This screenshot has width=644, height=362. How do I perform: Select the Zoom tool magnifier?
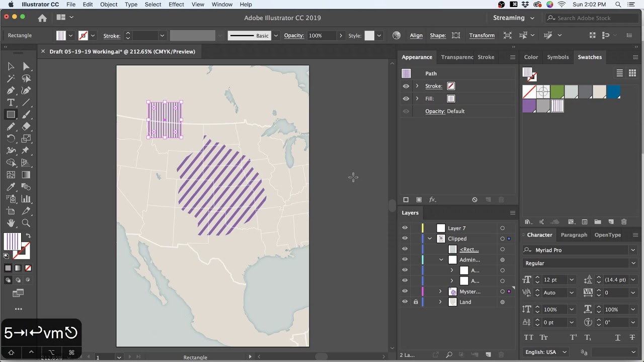(26, 223)
